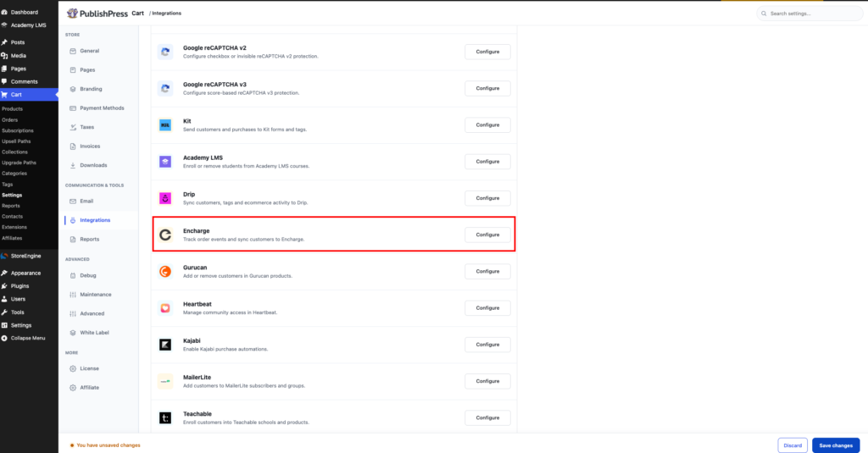868x453 pixels.
Task: Click the Google reCAPTCHA v3 icon
Action: point(165,89)
